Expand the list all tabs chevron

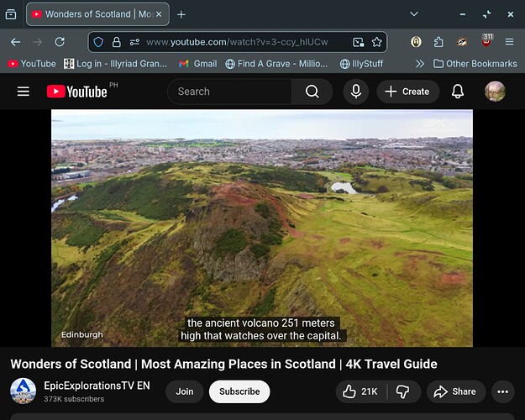pyautogui.click(x=414, y=14)
